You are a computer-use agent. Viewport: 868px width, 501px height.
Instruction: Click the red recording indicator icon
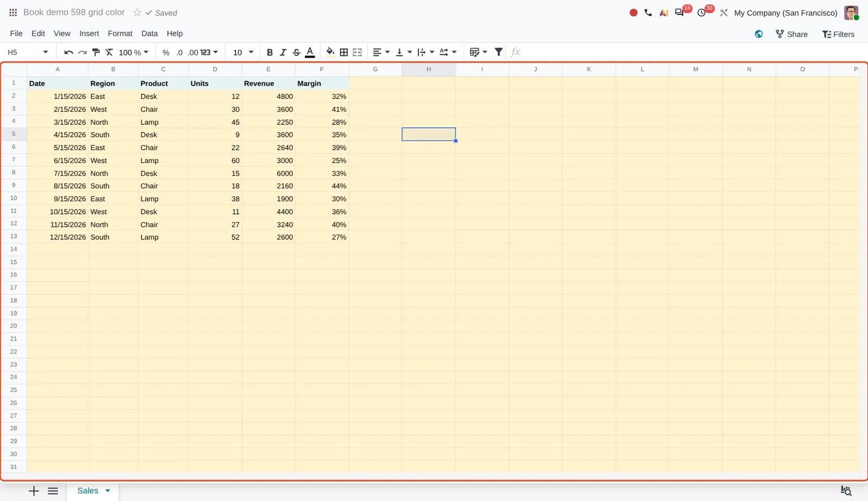633,12
